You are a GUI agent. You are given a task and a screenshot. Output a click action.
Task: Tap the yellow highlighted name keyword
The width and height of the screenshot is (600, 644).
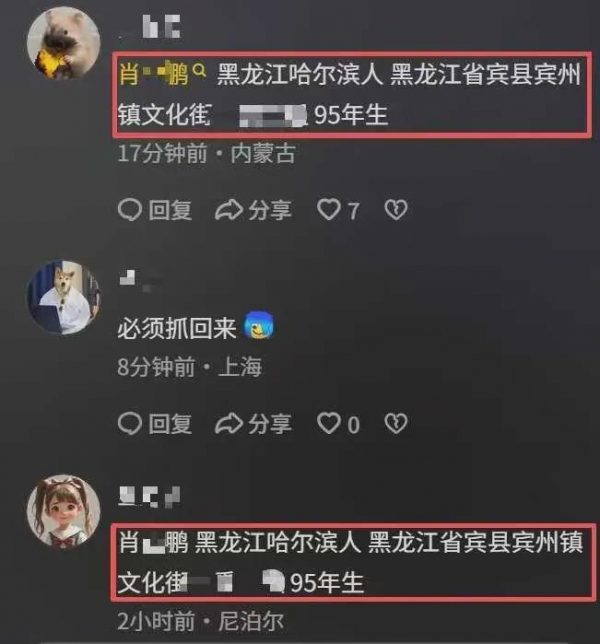coord(154,74)
